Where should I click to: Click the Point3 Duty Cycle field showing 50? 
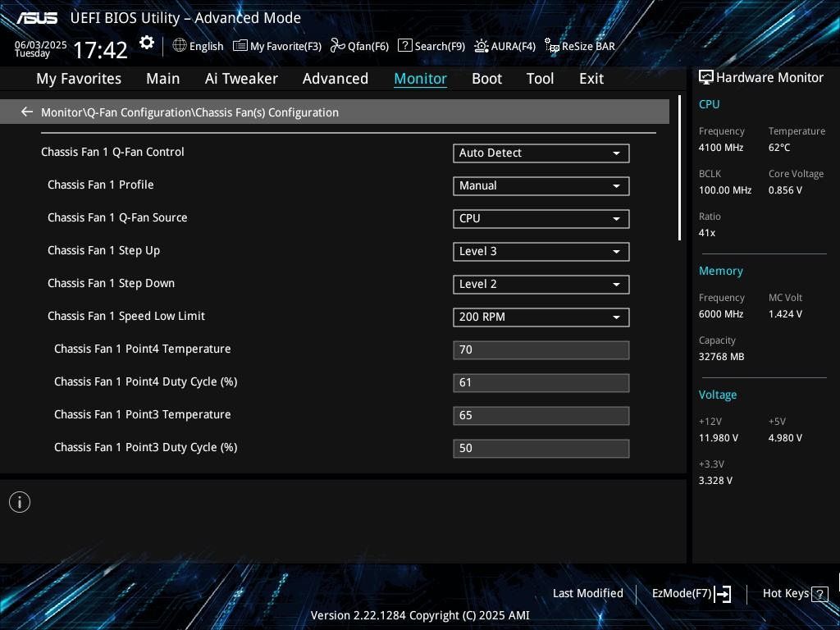[x=541, y=449]
